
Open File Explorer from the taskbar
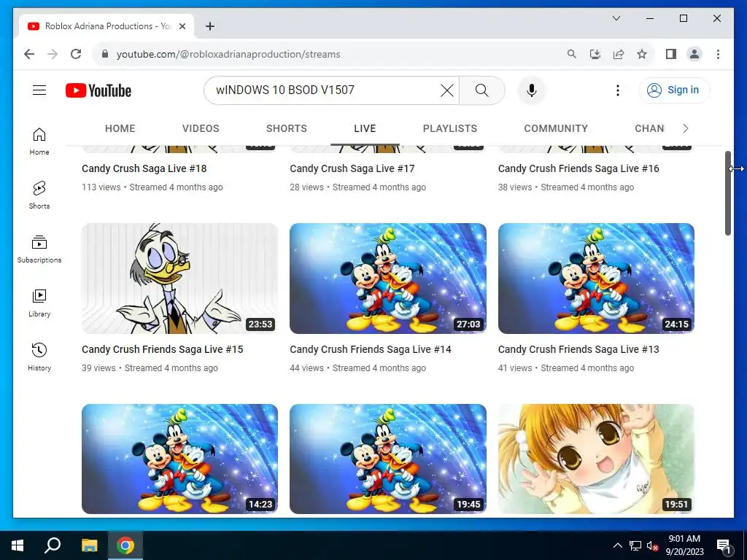click(x=89, y=545)
